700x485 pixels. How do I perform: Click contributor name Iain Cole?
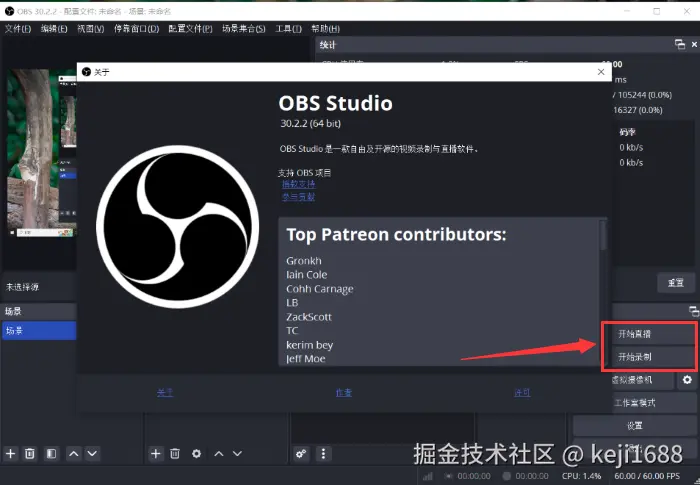click(x=307, y=275)
